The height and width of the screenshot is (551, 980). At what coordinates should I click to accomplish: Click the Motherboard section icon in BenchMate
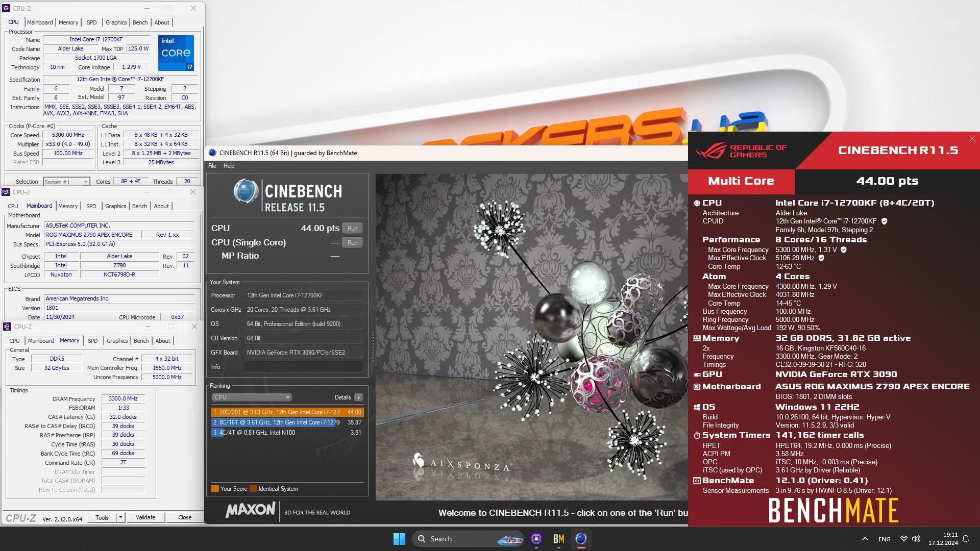tap(697, 387)
